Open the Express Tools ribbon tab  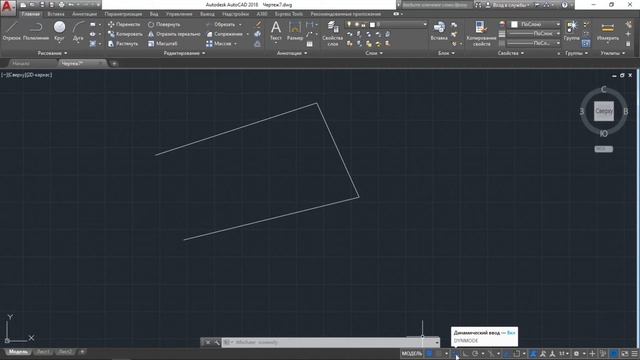(289, 14)
